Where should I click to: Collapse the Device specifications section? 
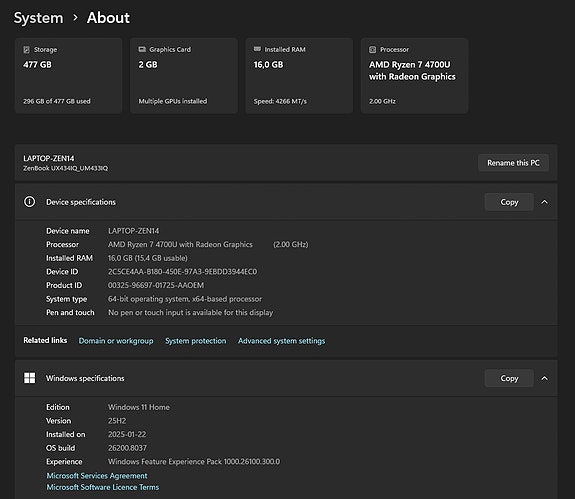pyautogui.click(x=545, y=202)
